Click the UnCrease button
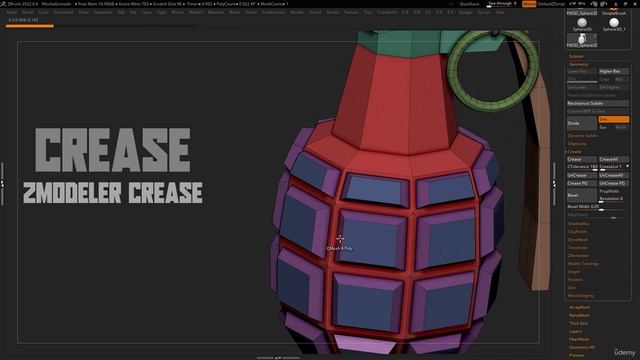The height and width of the screenshot is (360, 640). point(582,175)
